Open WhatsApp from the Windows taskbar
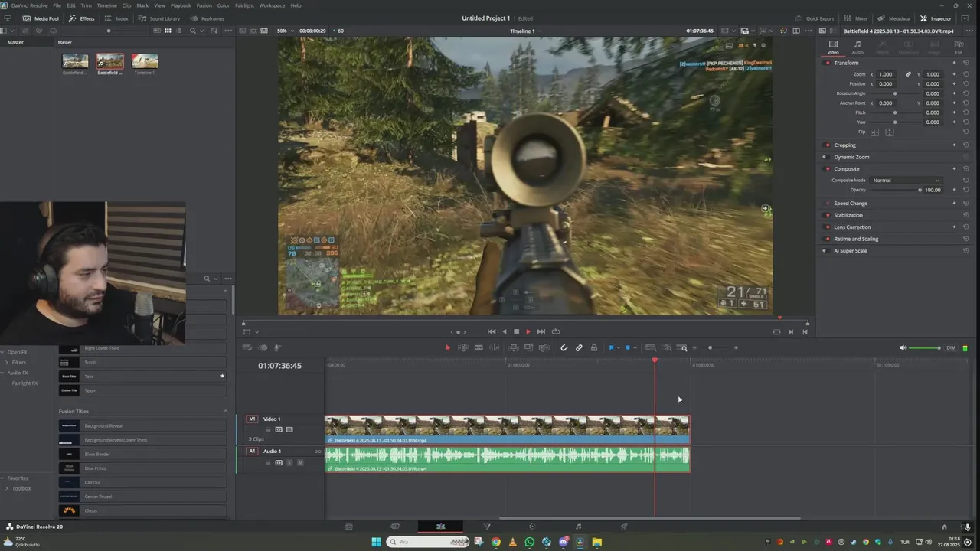Screen dimensions: 980x551 tap(530, 542)
